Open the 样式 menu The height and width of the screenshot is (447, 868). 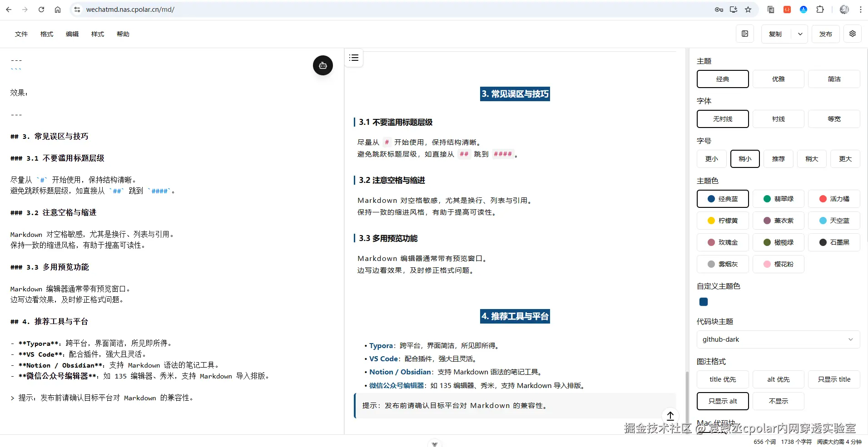pos(98,34)
